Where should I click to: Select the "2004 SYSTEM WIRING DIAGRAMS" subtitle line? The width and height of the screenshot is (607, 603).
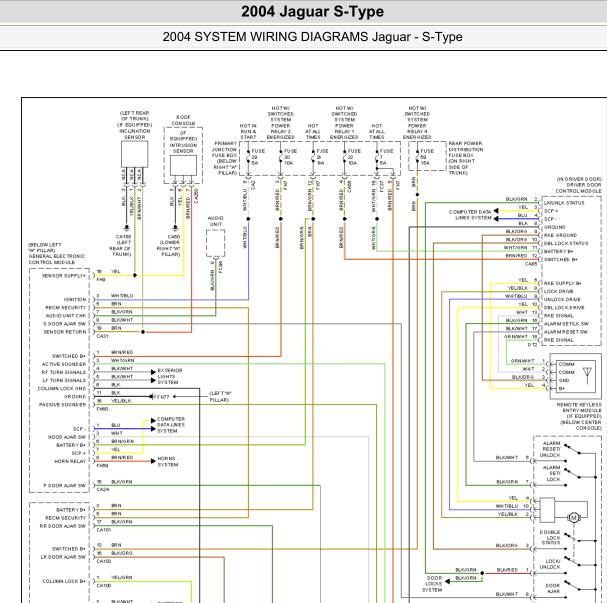click(312, 37)
